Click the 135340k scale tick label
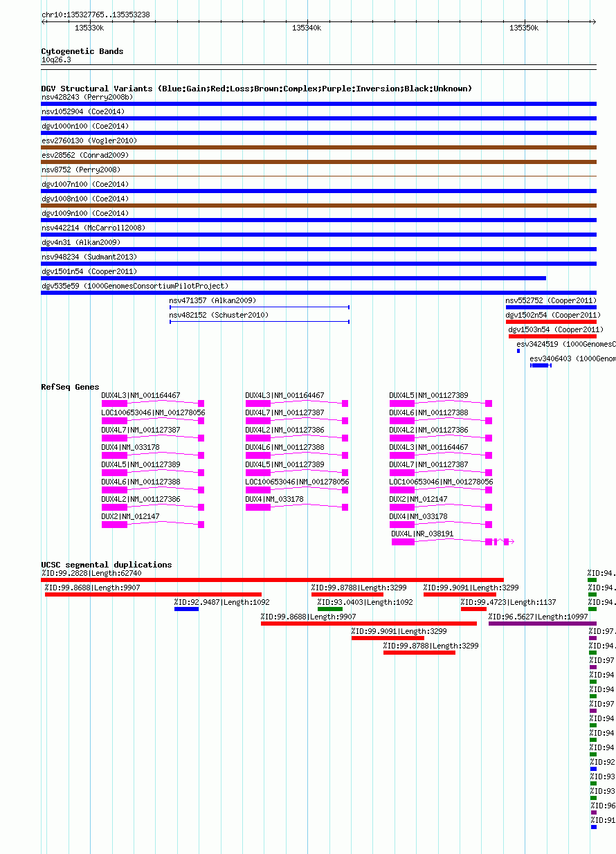This screenshot has height=854, width=616. click(307, 28)
